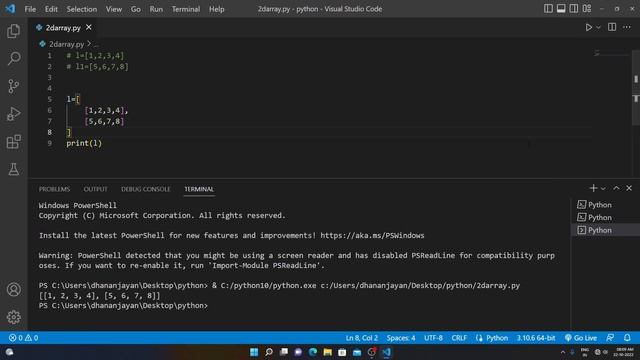The width and height of the screenshot is (640, 360).
Task: Open the Edit menu
Action: click(51, 9)
